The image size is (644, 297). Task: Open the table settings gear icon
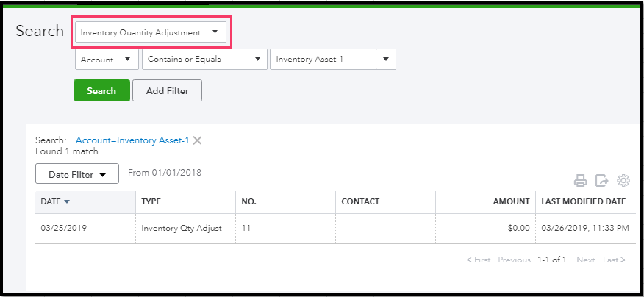point(623,180)
